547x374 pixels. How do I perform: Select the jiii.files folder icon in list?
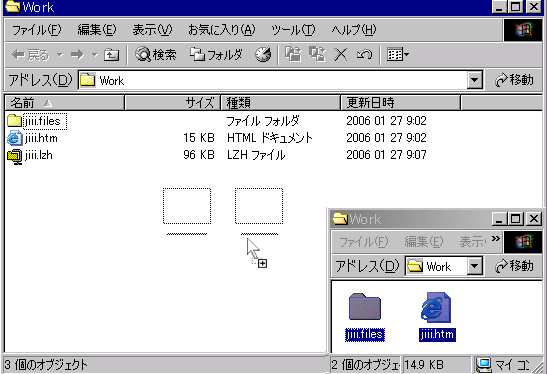tap(15, 121)
